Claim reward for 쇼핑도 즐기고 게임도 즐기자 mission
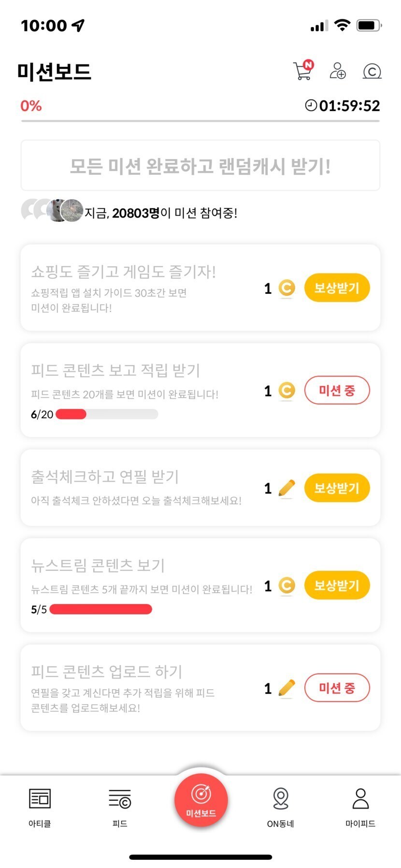Image resolution: width=401 pixels, height=868 pixels. click(337, 288)
